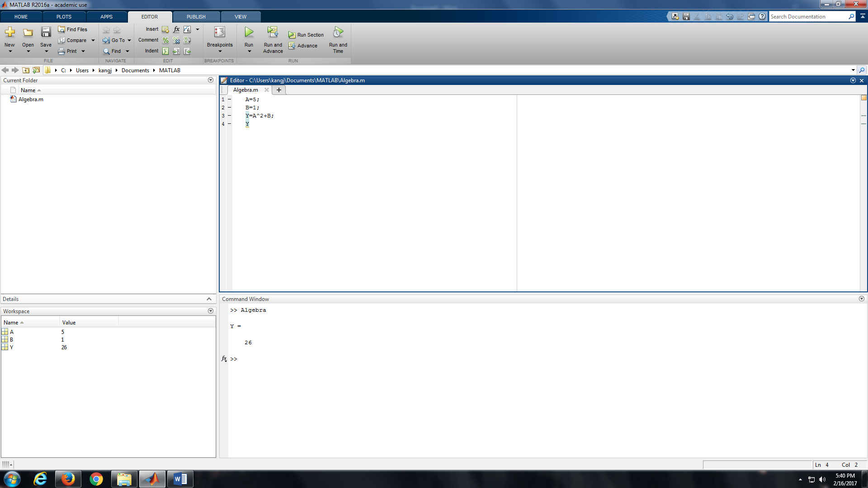The height and width of the screenshot is (488, 868).
Task: Click the Advance button
Action: pos(304,46)
